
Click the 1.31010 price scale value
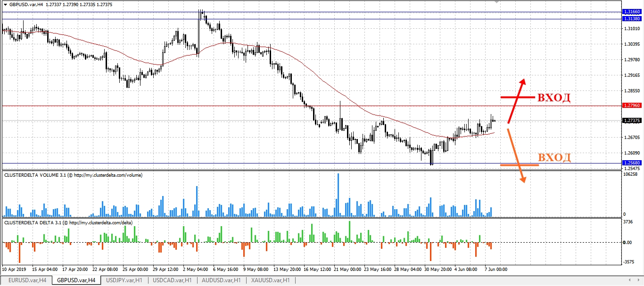click(632, 28)
